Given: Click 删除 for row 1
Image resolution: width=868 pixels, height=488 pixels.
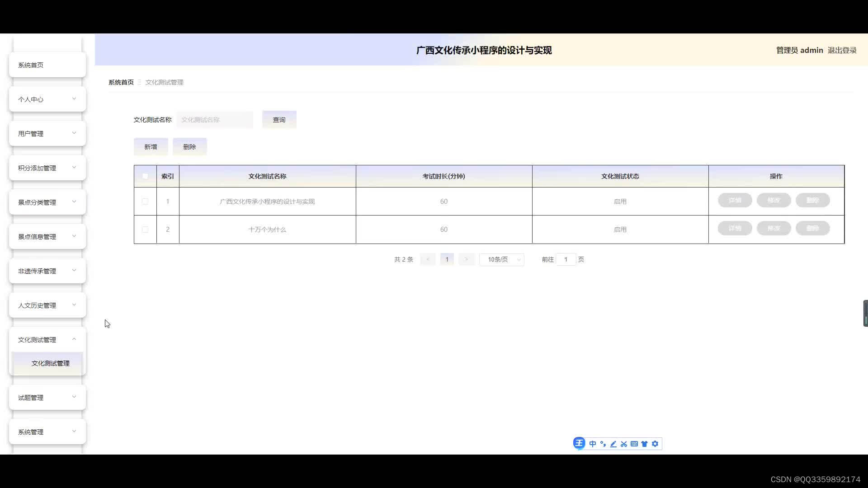Looking at the screenshot, I should 813,200.
